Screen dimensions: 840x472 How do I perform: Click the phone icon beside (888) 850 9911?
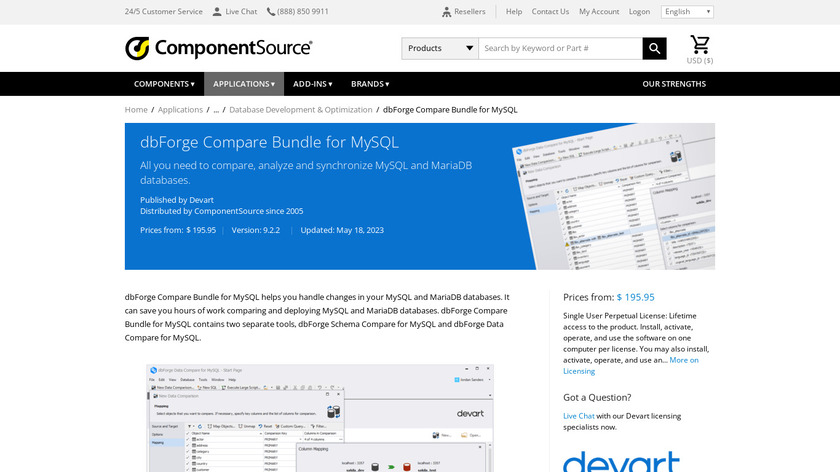tap(271, 12)
